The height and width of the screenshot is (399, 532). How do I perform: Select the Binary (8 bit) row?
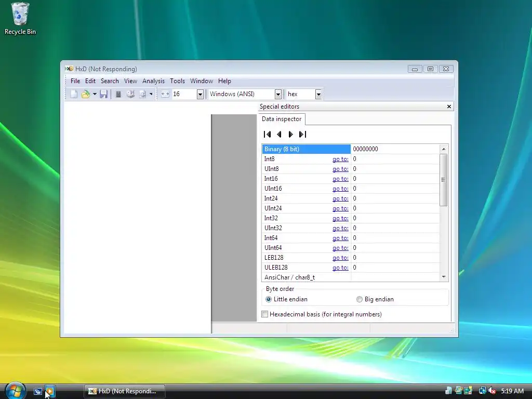coord(307,149)
